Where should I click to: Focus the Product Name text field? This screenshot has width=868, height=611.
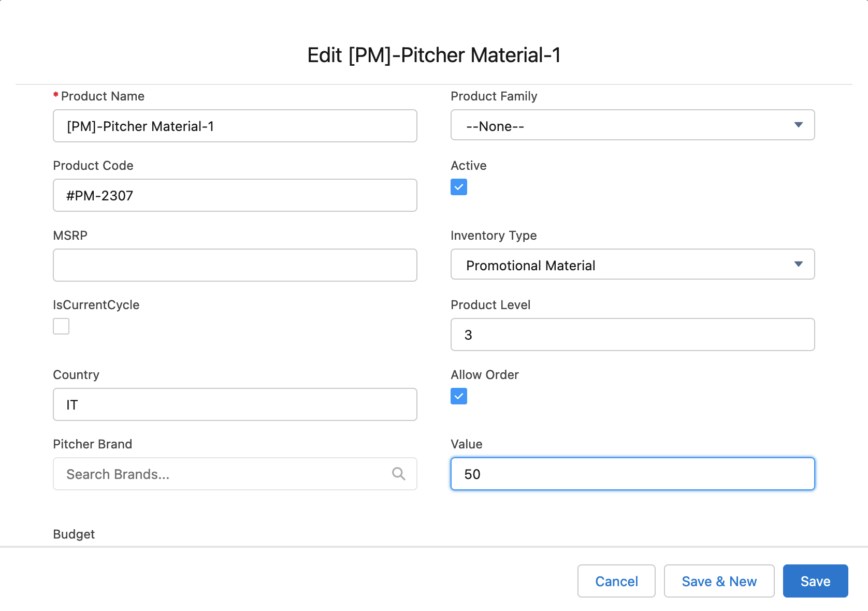click(x=235, y=126)
